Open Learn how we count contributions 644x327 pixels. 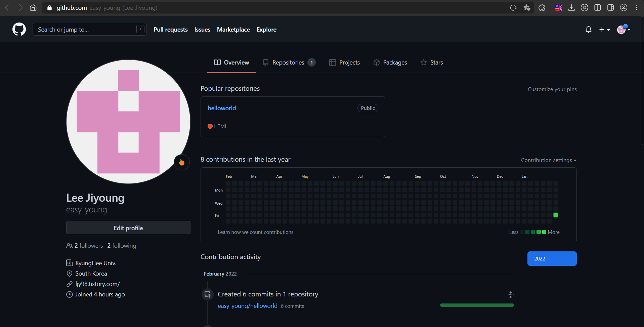tap(255, 232)
